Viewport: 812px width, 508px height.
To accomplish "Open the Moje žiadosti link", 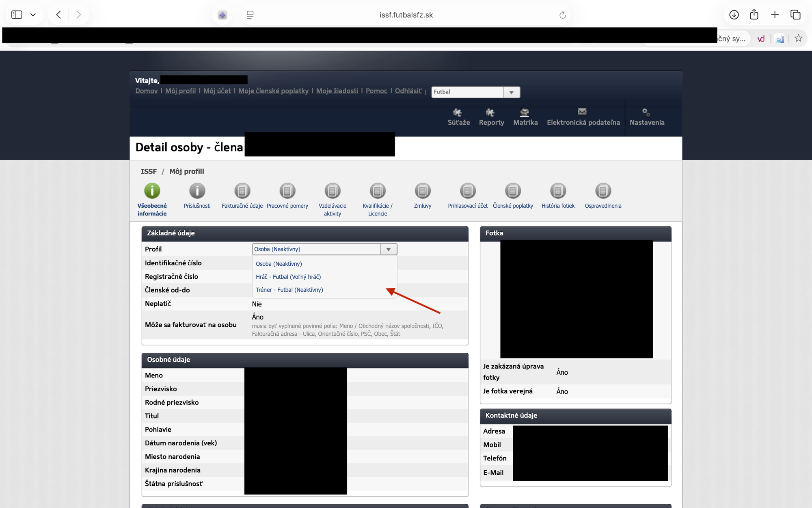I will (x=337, y=91).
